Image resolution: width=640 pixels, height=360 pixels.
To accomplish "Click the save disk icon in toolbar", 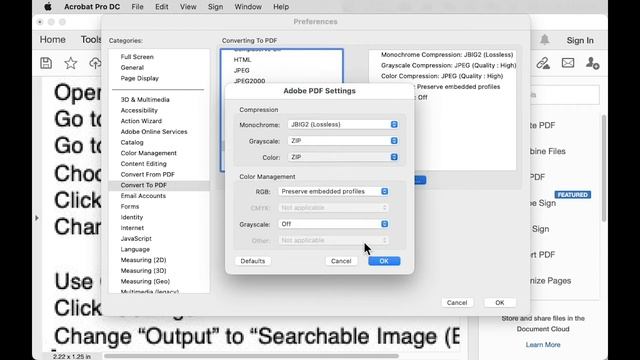I will [x=46, y=63].
